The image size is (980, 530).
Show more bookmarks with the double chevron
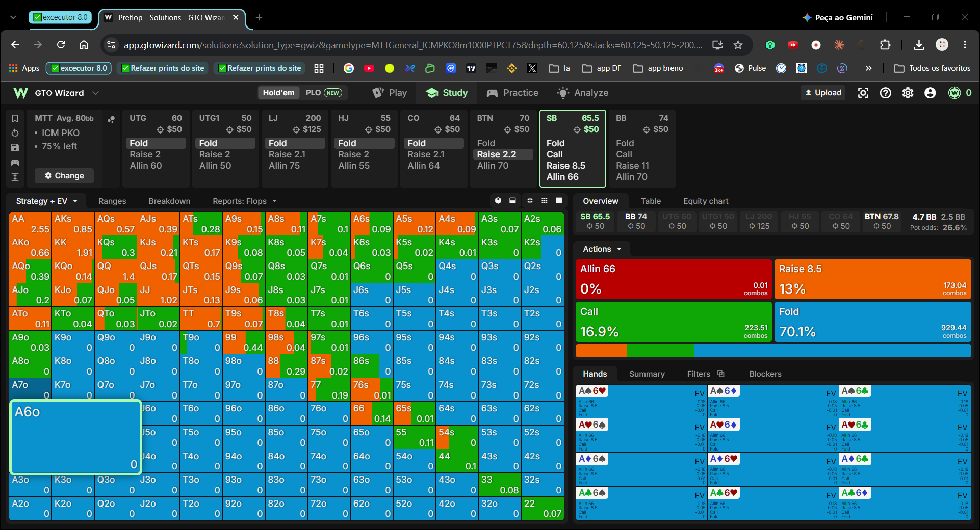tap(868, 68)
